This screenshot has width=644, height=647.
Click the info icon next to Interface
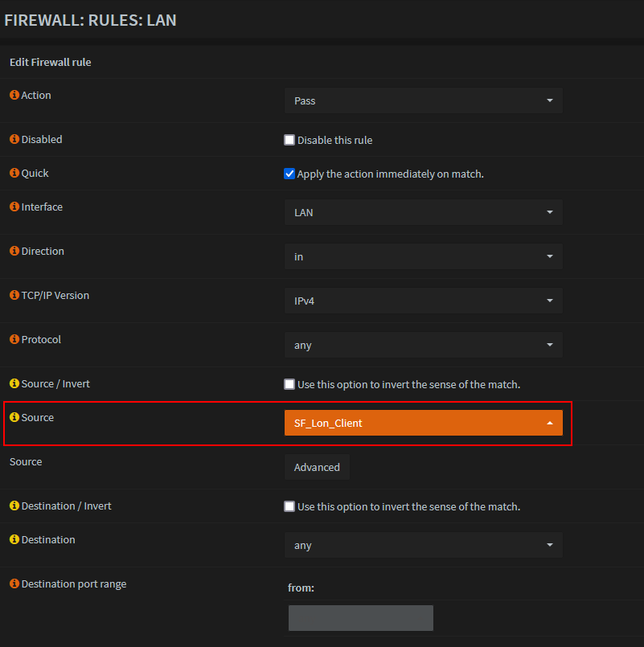pos(14,207)
